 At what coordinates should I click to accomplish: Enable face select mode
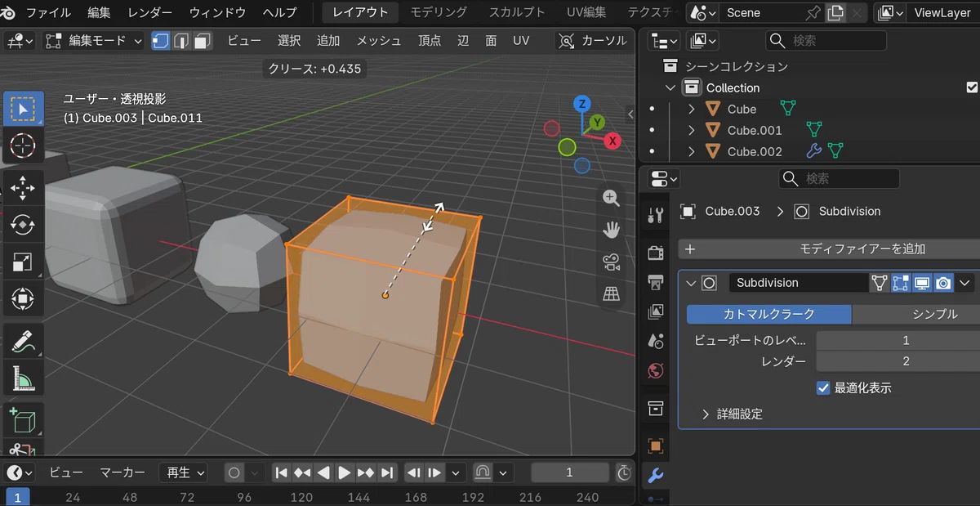202,40
